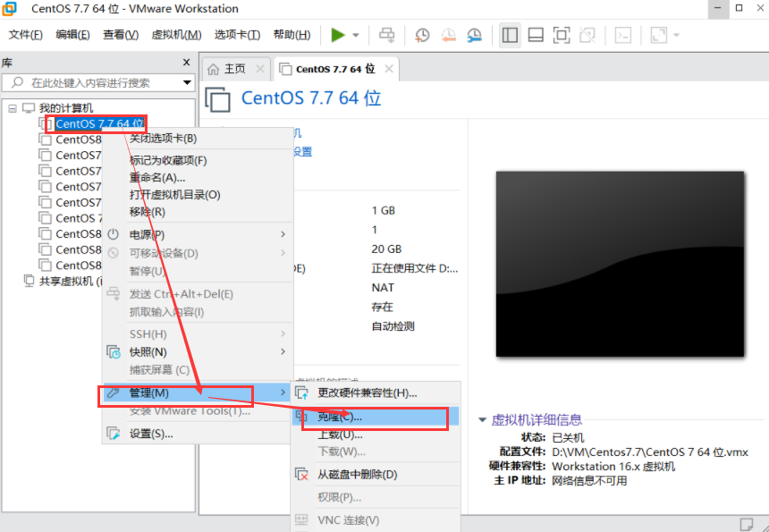The image size is (769, 532).
Task: Open the 选项卡(T) menu
Action: point(237,35)
